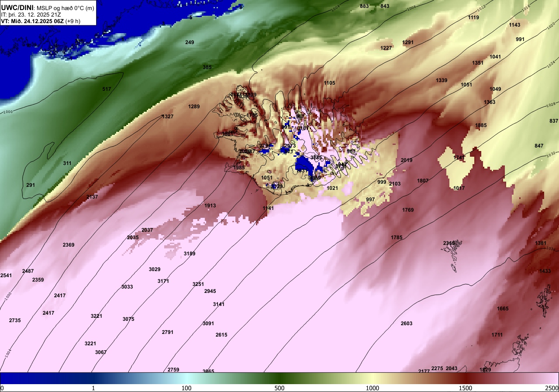The image size is (559, 392).
Task: Click the 1433 value on the map
Action: (x=545, y=271)
